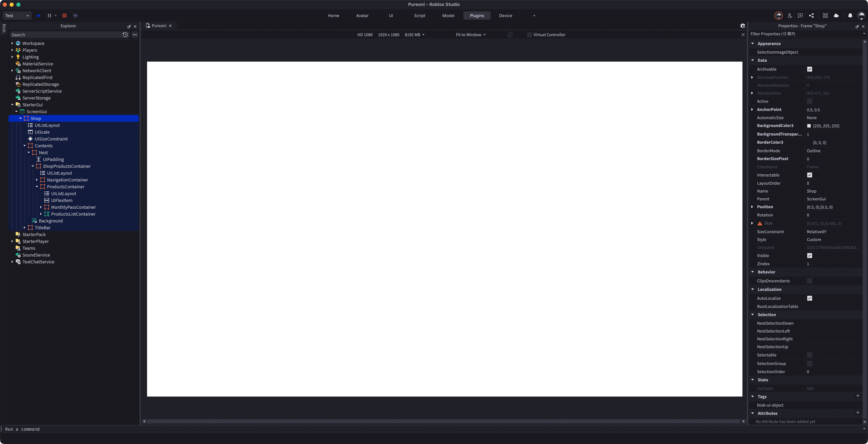This screenshot has height=444, width=868.
Task: Switch to the Model ribbon tab
Action: (448, 16)
